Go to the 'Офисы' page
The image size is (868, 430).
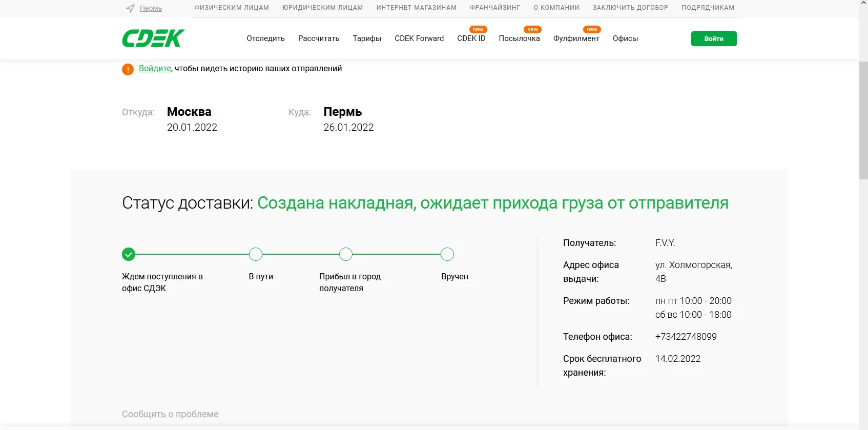coord(625,38)
